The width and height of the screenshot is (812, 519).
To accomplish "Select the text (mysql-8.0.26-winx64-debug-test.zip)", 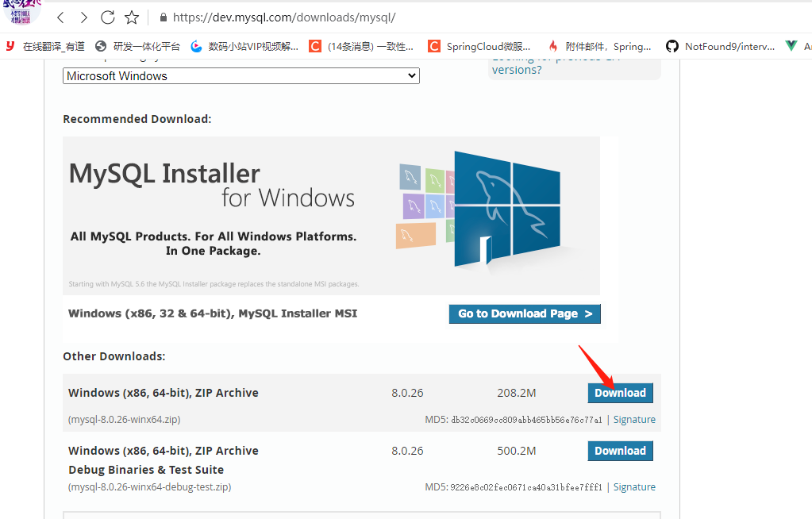I will (x=150, y=487).
